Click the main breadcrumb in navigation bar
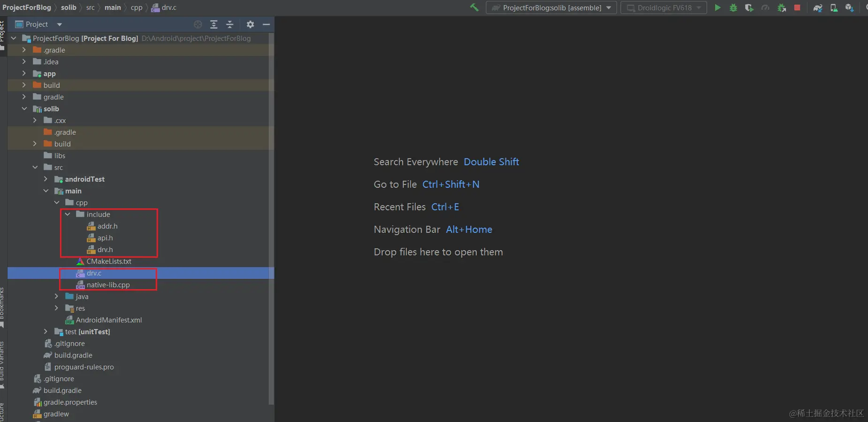 (113, 8)
